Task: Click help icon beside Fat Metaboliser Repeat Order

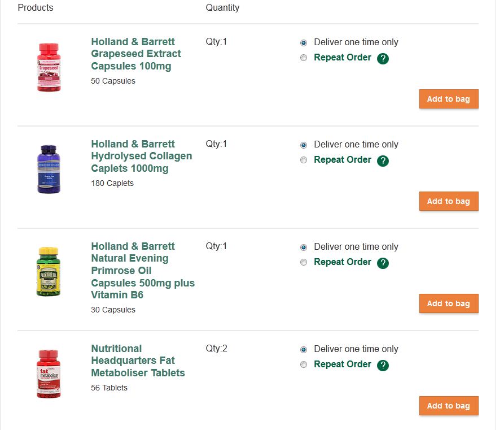Action: click(383, 366)
